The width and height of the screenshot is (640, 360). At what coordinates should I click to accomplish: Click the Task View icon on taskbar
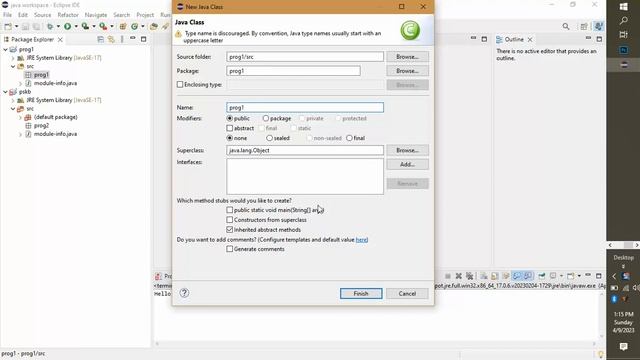623,35
